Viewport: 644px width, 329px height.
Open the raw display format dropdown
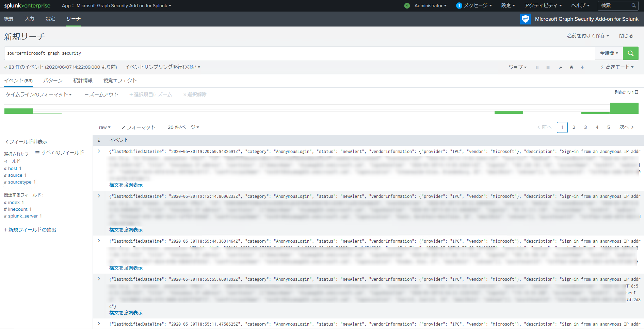pyautogui.click(x=105, y=127)
